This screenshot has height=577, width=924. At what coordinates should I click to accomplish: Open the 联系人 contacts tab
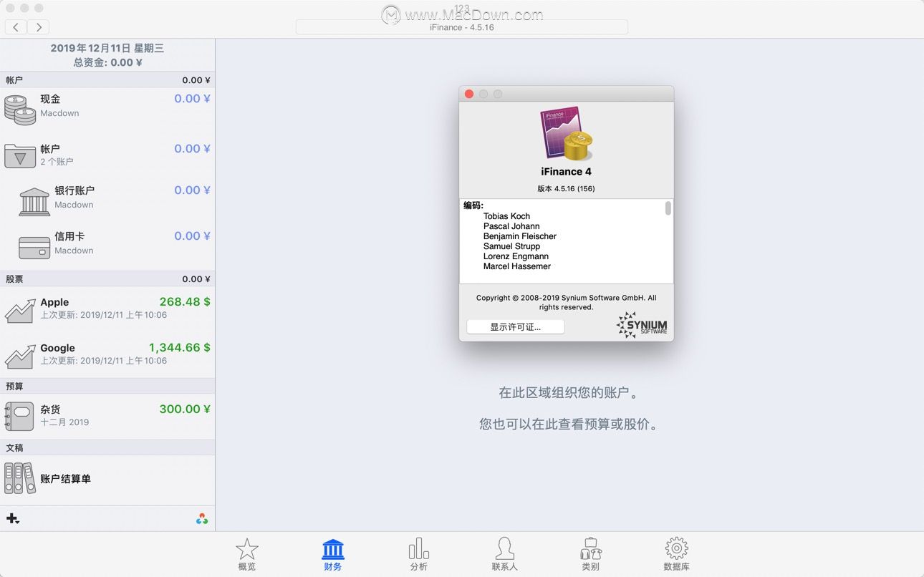click(x=505, y=555)
